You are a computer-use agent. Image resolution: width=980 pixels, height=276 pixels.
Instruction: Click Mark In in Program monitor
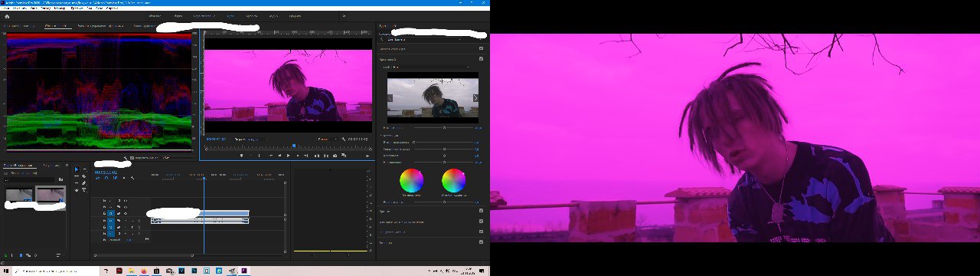pyautogui.click(x=250, y=156)
